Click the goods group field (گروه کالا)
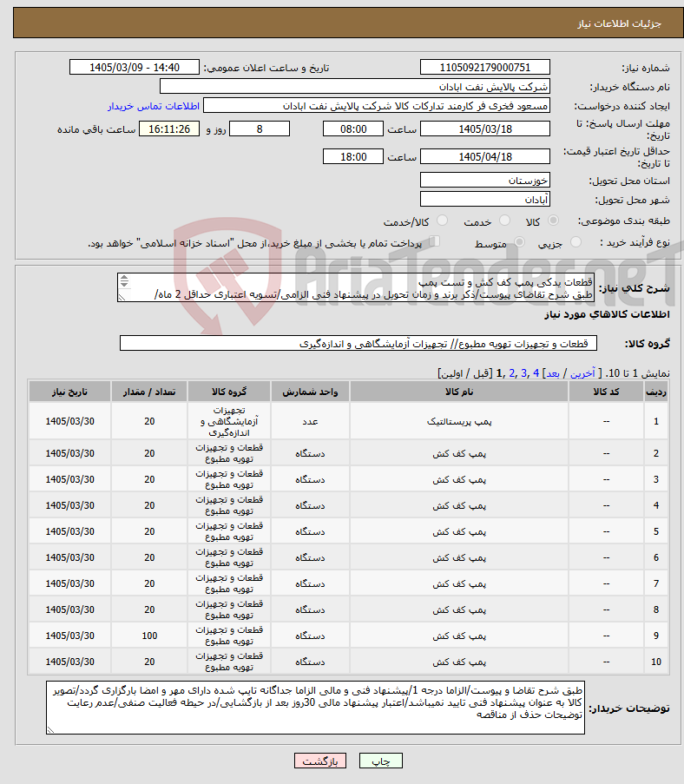Image resolution: width=684 pixels, height=784 pixels. [x=358, y=343]
